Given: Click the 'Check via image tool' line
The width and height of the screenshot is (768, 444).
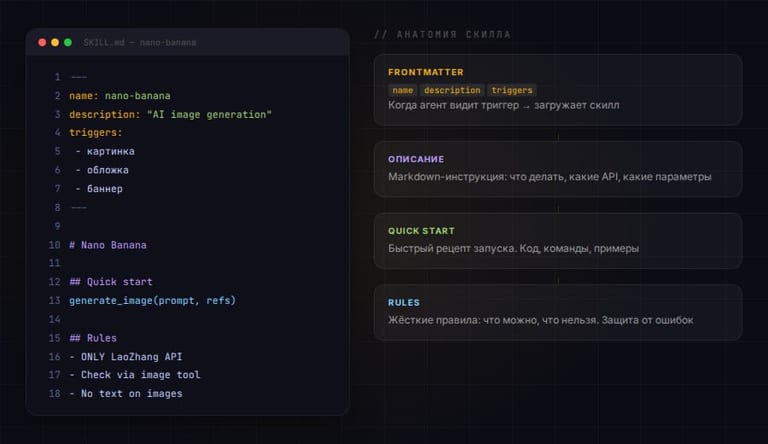Looking at the screenshot, I should click(x=135, y=375).
